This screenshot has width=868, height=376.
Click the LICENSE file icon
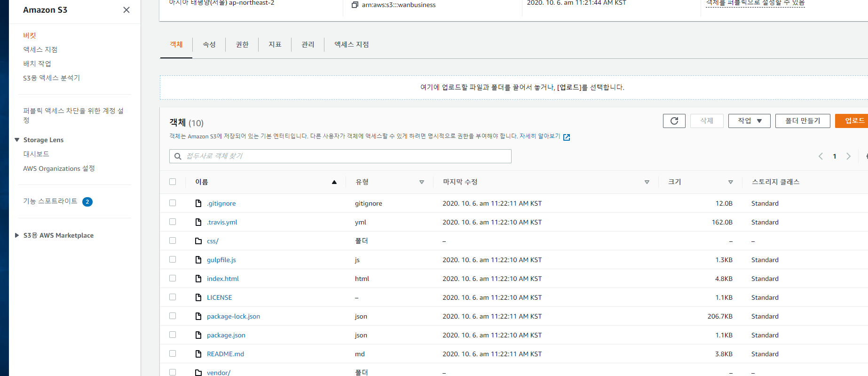pos(198,297)
